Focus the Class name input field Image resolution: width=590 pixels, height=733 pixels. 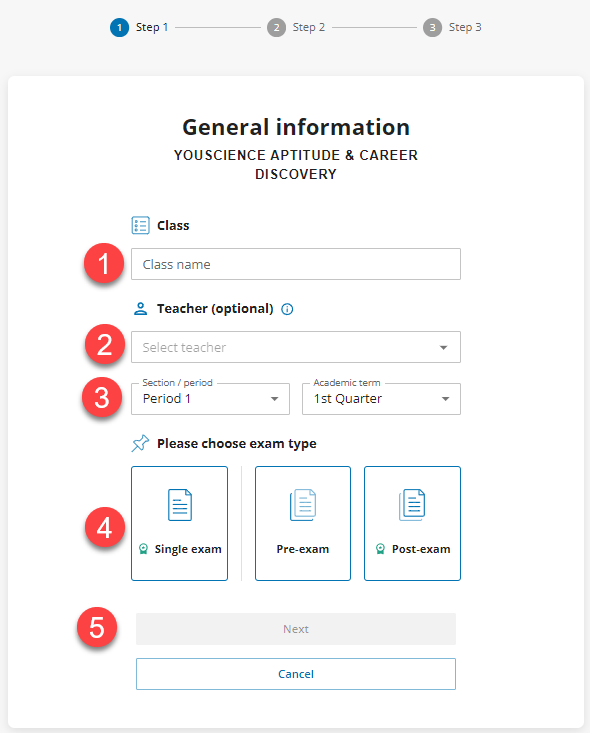click(x=296, y=264)
